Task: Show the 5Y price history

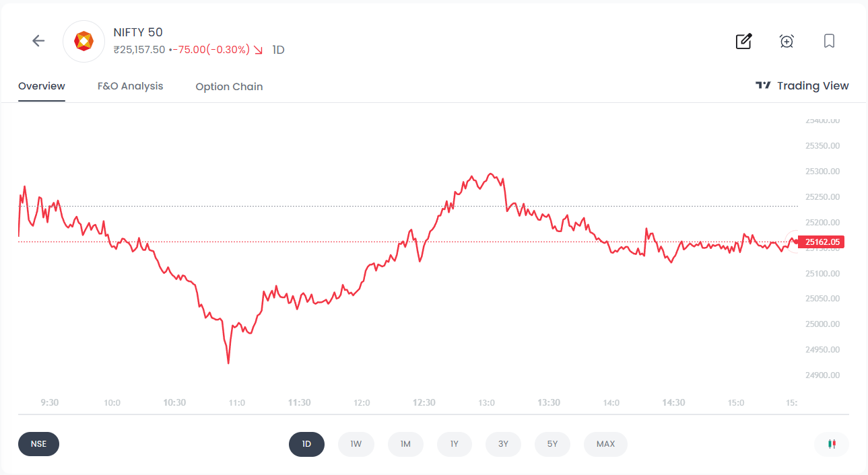Action: point(552,444)
